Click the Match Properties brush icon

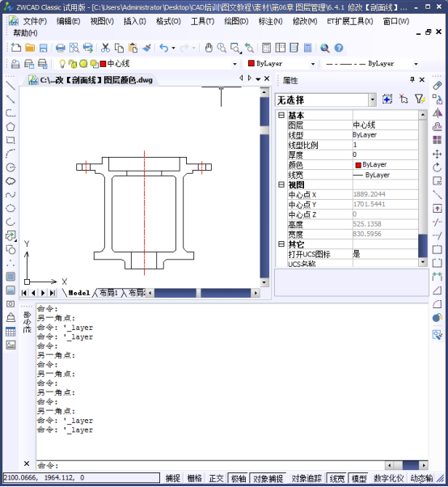click(x=146, y=48)
